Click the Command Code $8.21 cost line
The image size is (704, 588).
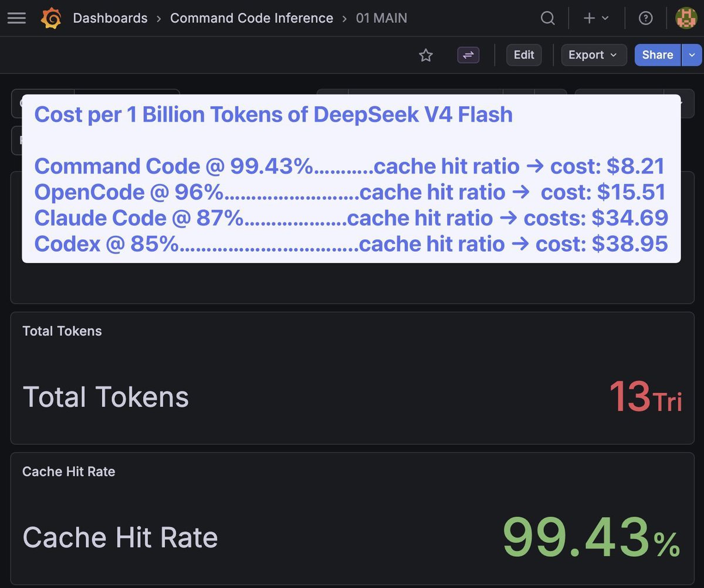pyautogui.click(x=349, y=166)
